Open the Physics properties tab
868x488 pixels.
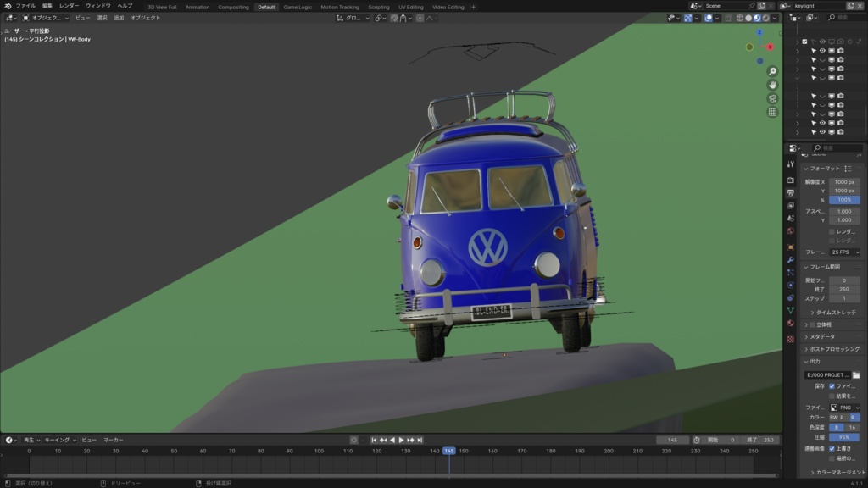[x=791, y=286]
